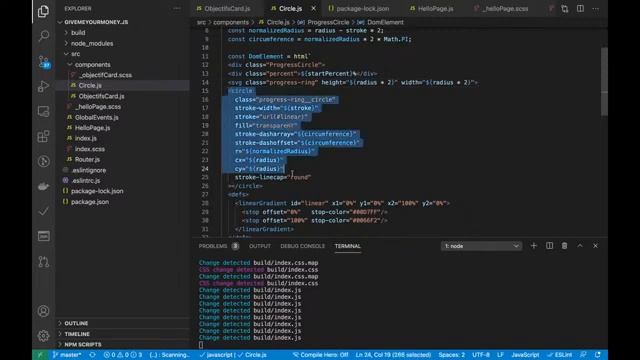Open the Search view in activity bar
This screenshot has height=360, width=640.
43,36
